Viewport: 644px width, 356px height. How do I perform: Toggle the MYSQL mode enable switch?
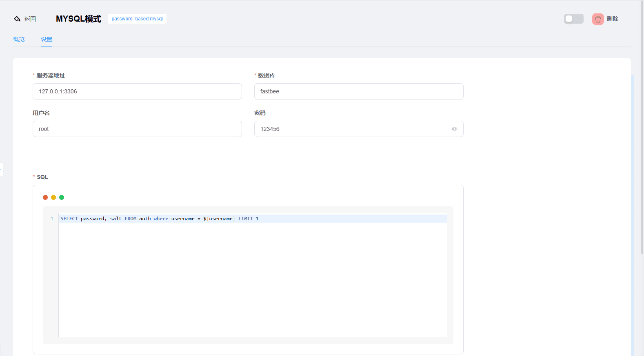pyautogui.click(x=573, y=19)
